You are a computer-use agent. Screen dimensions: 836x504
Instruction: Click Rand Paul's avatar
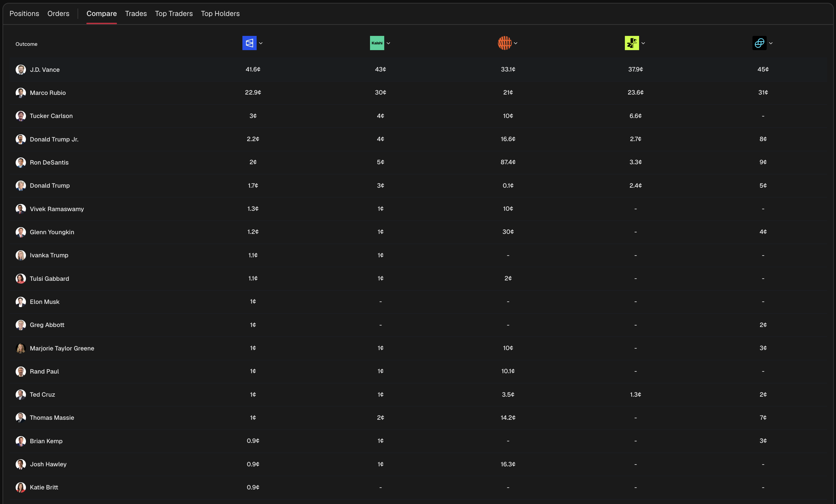21,371
